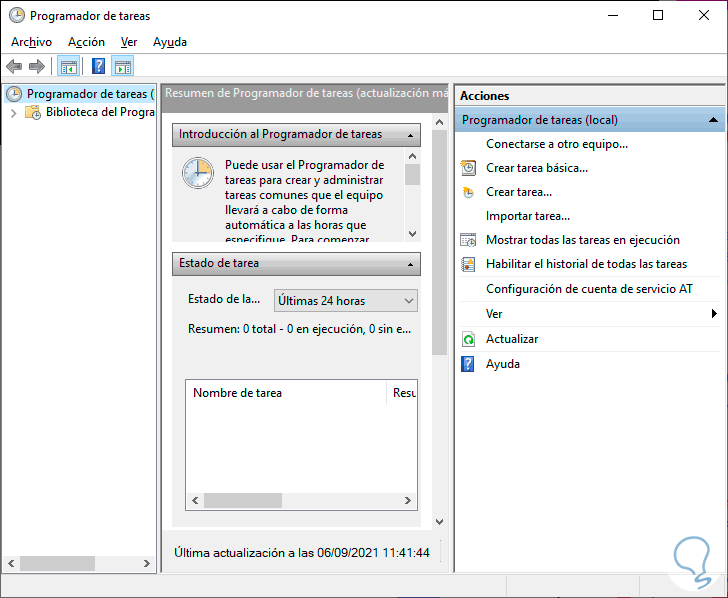728x598 pixels.
Task: Click the center pane vertical scrollbar
Action: (439, 300)
